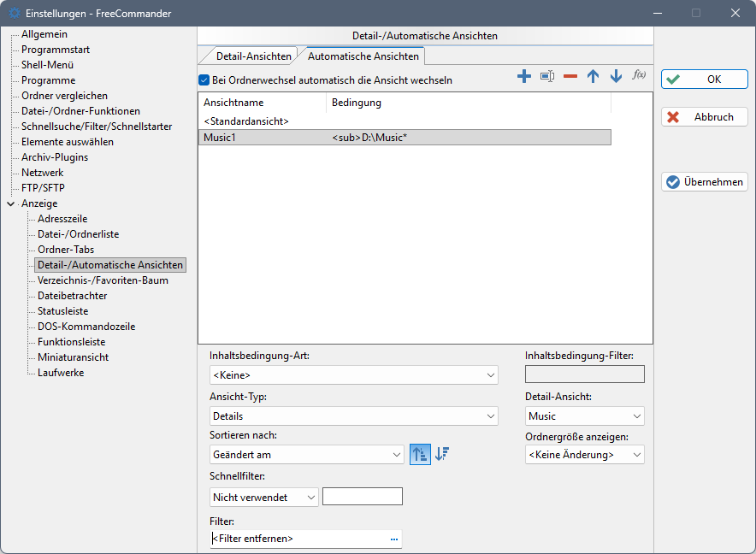Click the blue plus add view icon
756x554 pixels.
click(x=524, y=77)
